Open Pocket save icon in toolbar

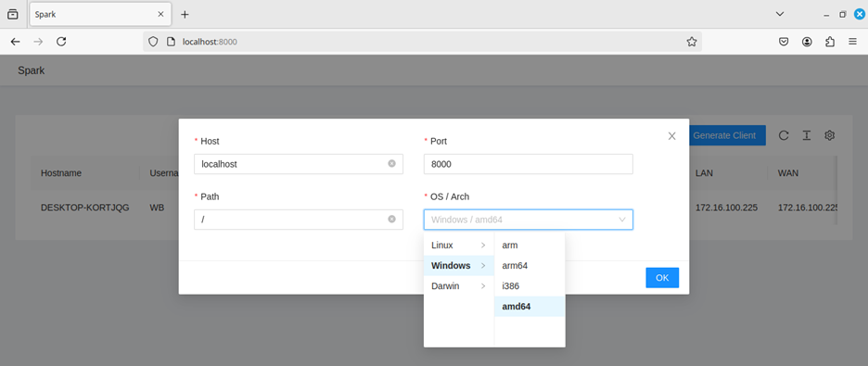pos(784,42)
